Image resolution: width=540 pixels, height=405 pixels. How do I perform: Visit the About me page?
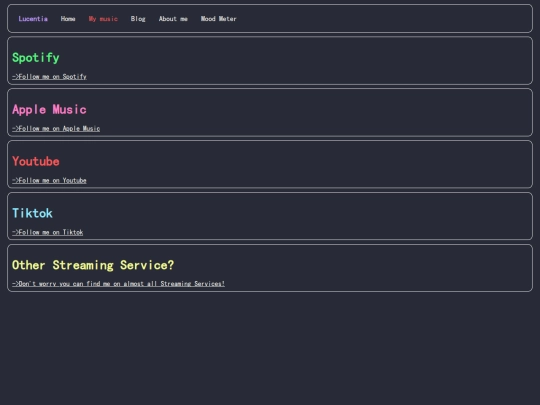coord(173,19)
